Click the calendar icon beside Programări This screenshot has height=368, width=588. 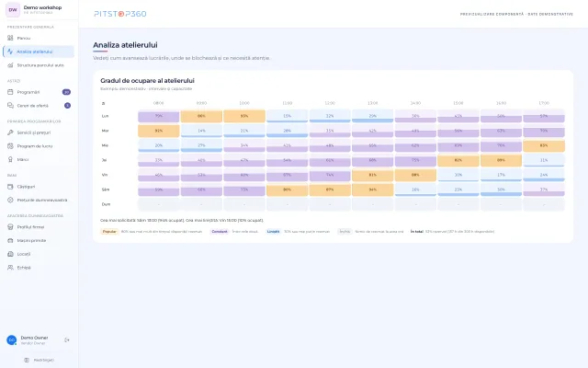[x=10, y=92]
